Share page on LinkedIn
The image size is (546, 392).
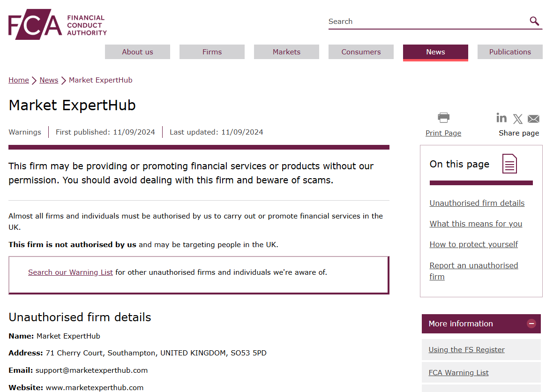[x=501, y=118]
